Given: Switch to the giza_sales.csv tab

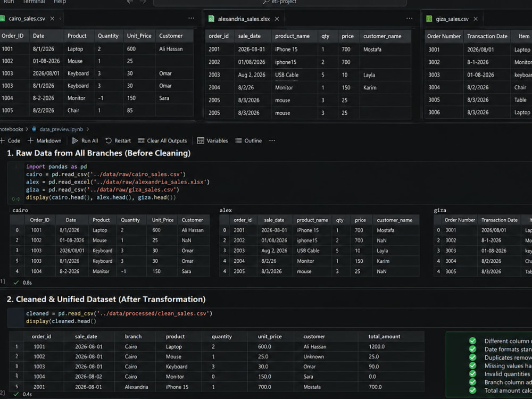Looking at the screenshot, I should pyautogui.click(x=452, y=19).
